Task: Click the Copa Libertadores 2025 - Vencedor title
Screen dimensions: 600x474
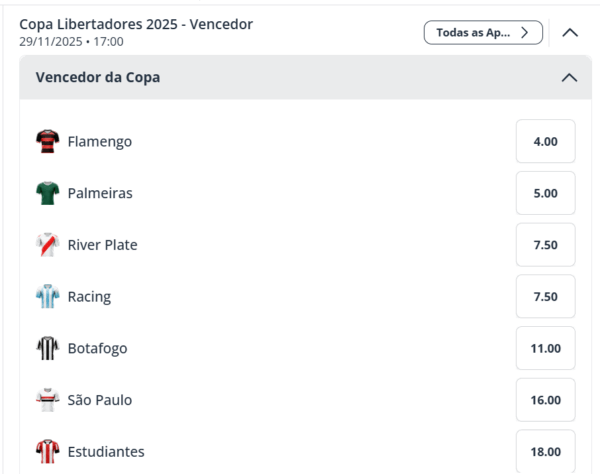Action: pyautogui.click(x=136, y=24)
